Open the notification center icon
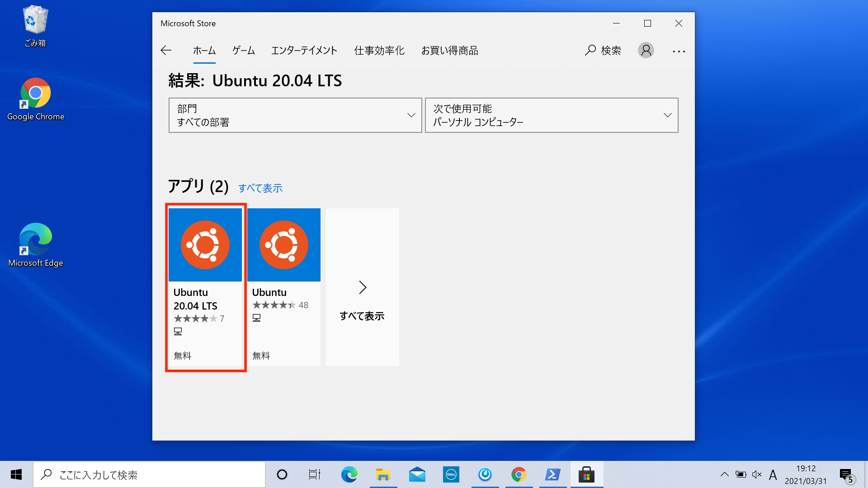The width and height of the screenshot is (868, 488). [847, 475]
